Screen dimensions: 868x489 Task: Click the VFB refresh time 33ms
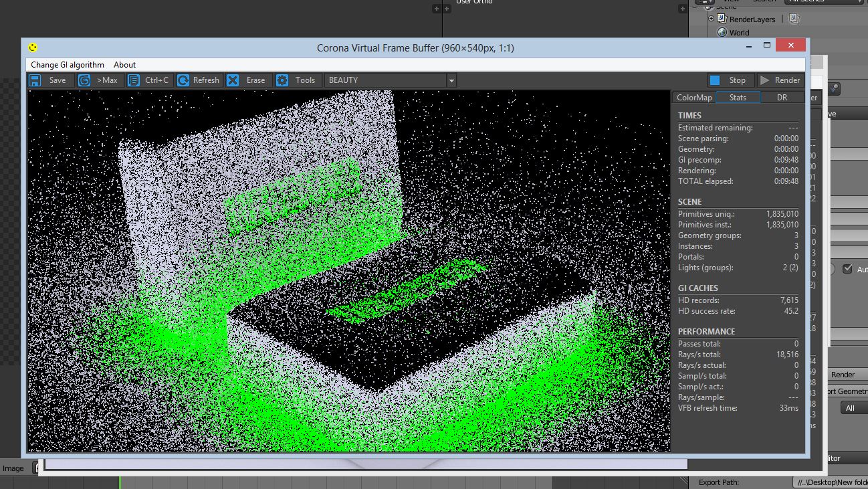point(788,408)
